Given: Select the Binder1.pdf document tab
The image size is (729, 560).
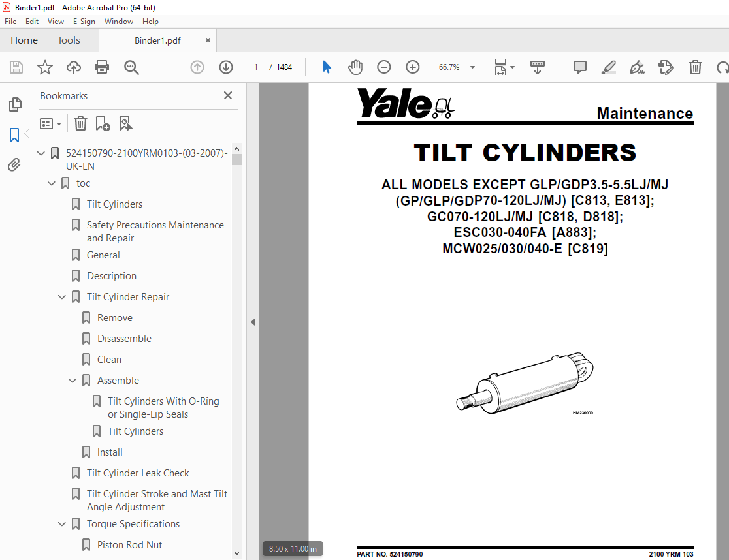Looking at the screenshot, I should tap(157, 40).
